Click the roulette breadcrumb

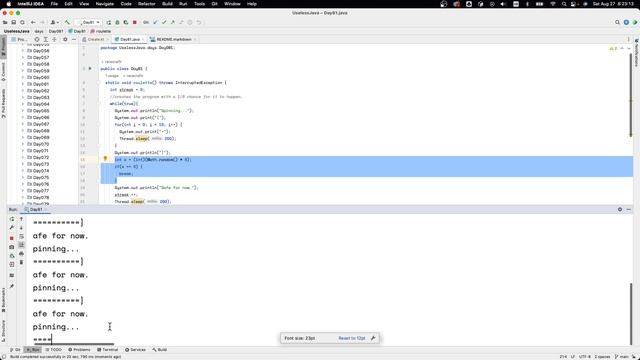(x=101, y=31)
